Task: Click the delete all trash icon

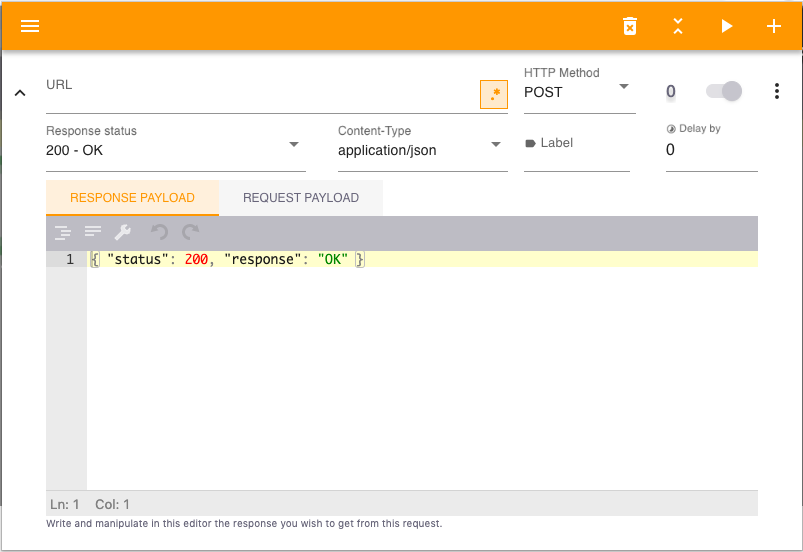Action: 630,26
